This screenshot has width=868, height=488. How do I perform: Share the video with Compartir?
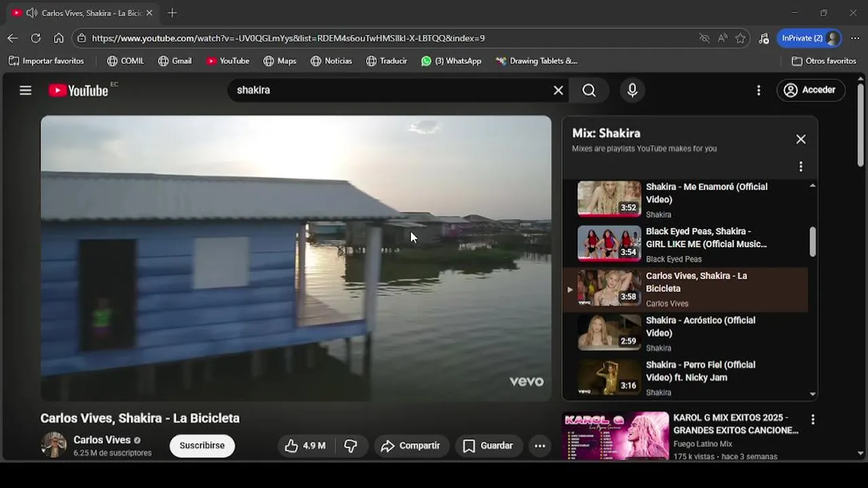click(x=411, y=446)
